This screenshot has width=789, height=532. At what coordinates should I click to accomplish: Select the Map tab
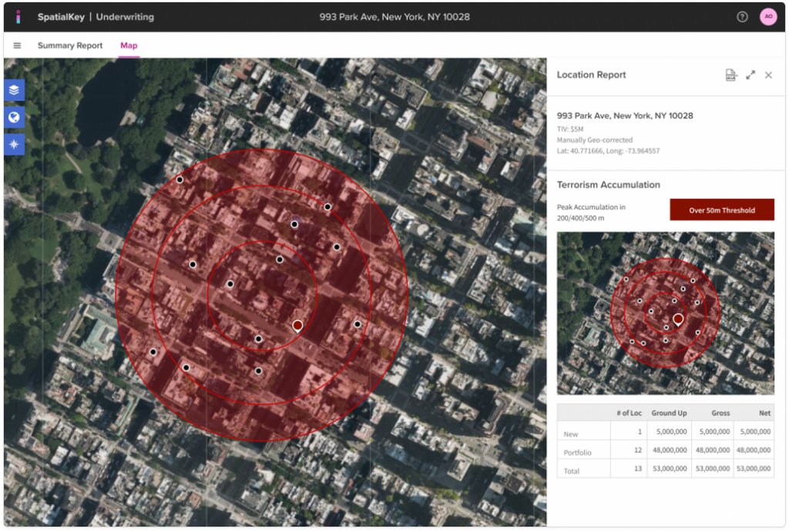click(x=129, y=45)
